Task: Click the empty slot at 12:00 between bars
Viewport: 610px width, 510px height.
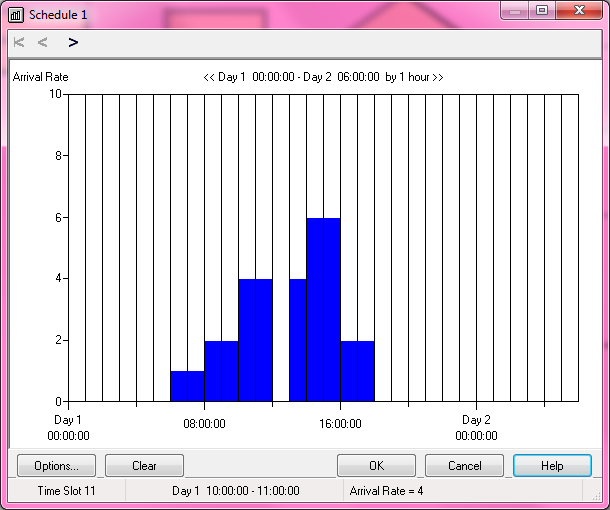Action: [281, 248]
